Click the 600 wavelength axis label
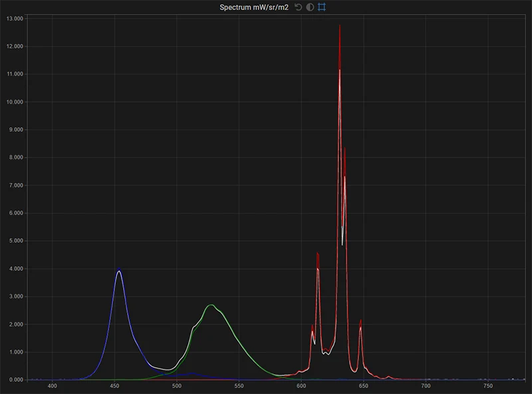 pos(301,386)
